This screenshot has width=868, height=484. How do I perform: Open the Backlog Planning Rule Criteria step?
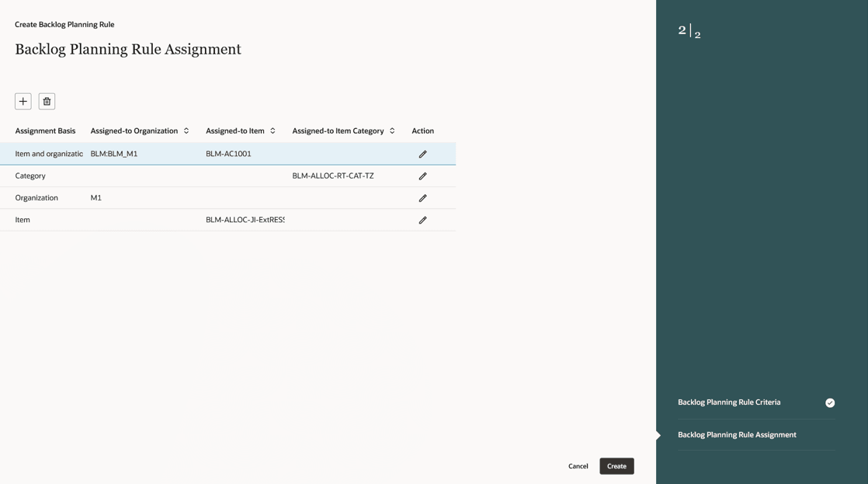tap(728, 402)
